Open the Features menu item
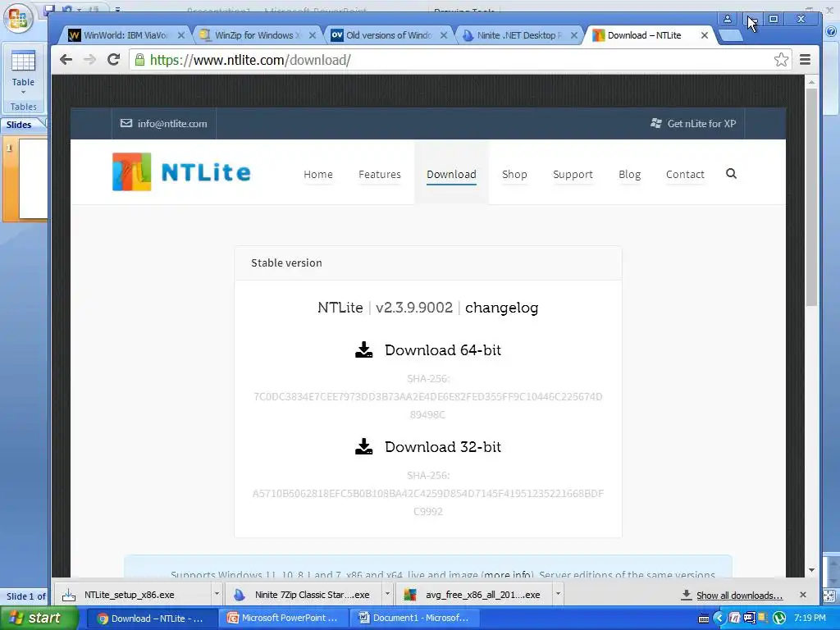Screen dimensions: 840x630 (x=379, y=174)
